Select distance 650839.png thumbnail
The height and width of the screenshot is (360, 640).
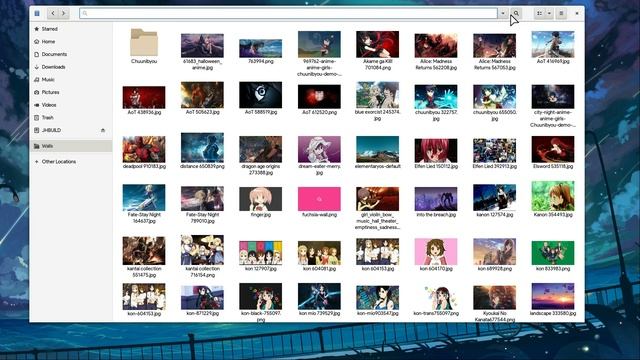(x=202, y=148)
